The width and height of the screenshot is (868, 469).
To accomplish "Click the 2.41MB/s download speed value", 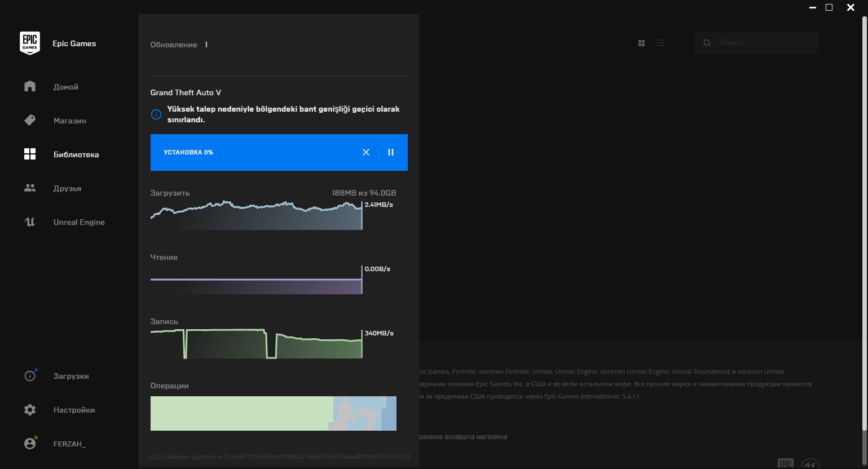I will (x=379, y=205).
